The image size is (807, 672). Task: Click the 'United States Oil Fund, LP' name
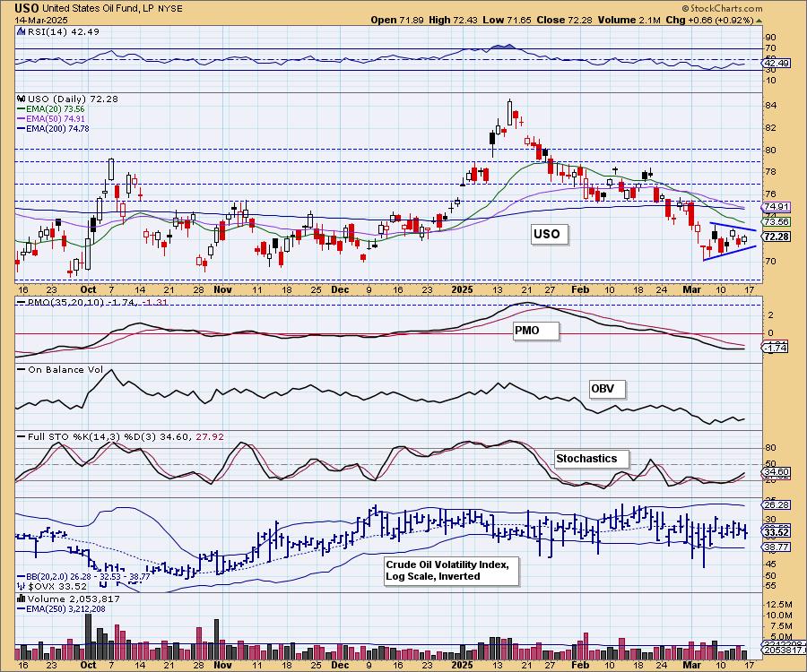(97, 9)
